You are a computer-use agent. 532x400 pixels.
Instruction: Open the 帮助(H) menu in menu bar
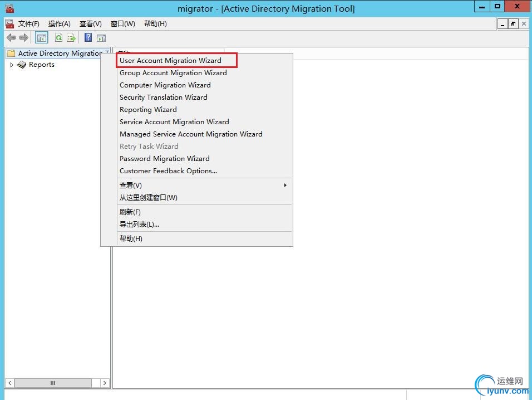155,24
